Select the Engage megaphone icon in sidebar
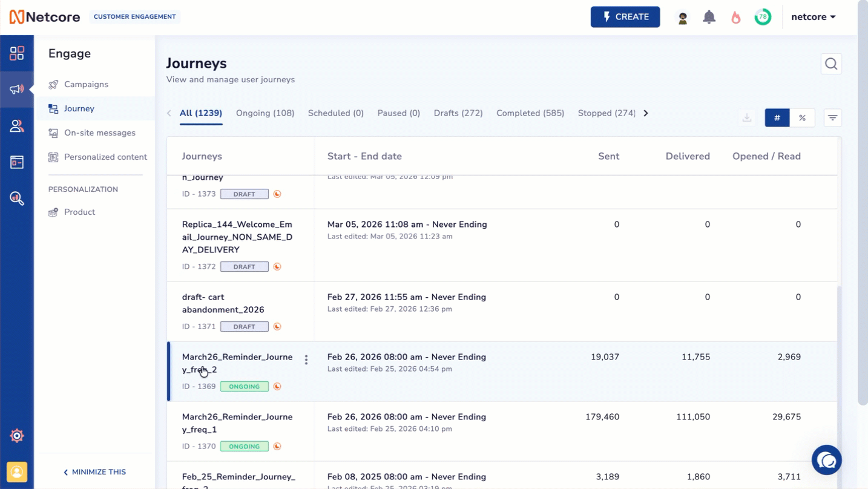868x489 pixels. click(16, 89)
